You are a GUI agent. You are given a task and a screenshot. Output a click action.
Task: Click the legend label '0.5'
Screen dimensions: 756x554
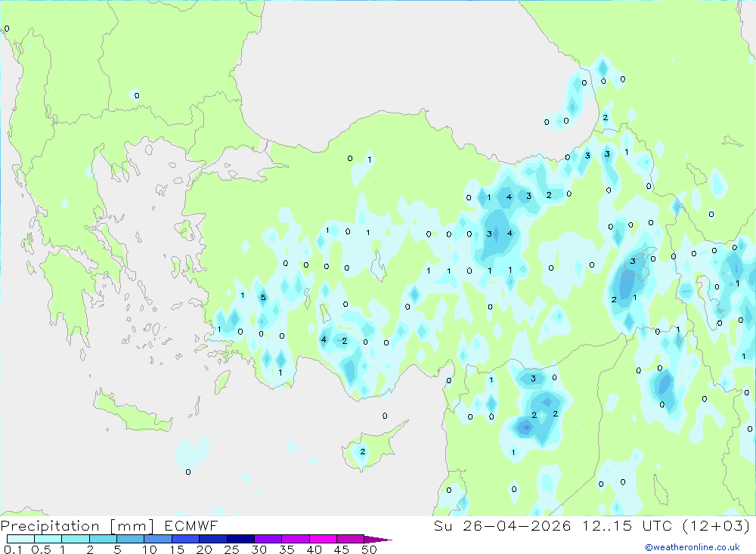(x=41, y=549)
